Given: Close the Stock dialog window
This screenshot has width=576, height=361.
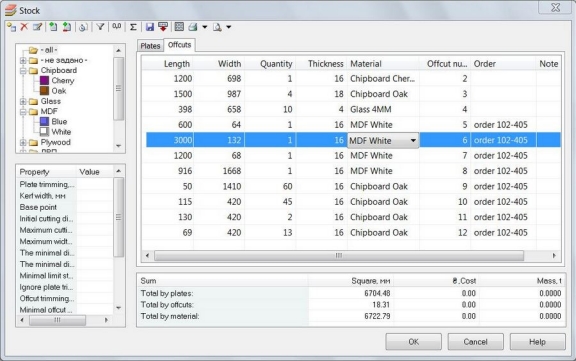Looking at the screenshot, I should (555, 7).
